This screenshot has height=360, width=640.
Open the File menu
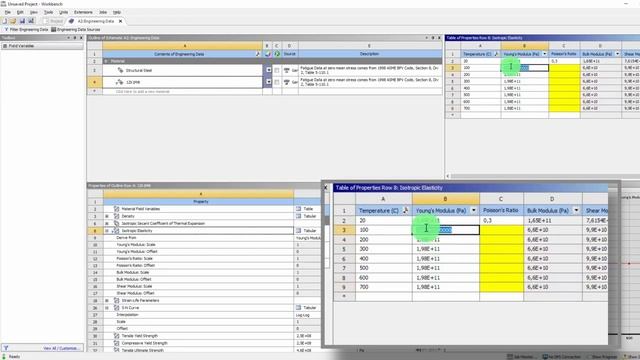(8, 12)
